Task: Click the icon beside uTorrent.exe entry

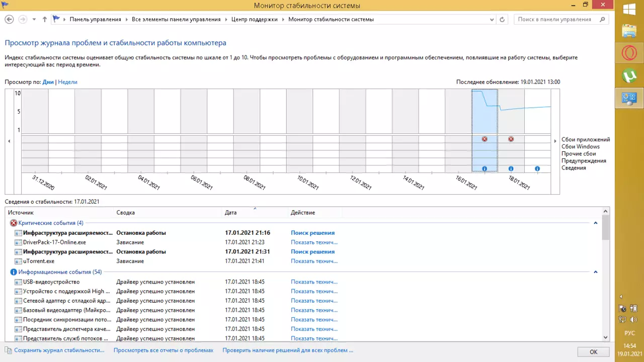Action: tap(19, 261)
